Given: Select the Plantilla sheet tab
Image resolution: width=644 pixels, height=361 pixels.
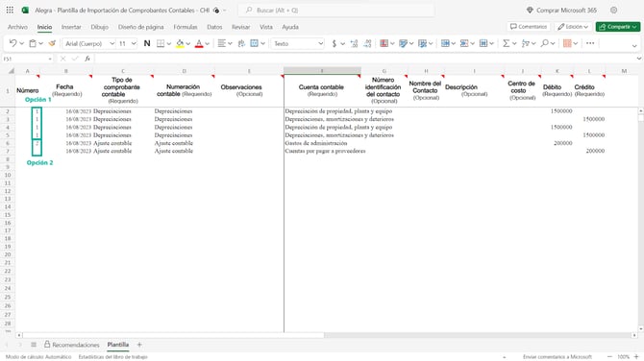Looking at the screenshot, I should [x=118, y=345].
